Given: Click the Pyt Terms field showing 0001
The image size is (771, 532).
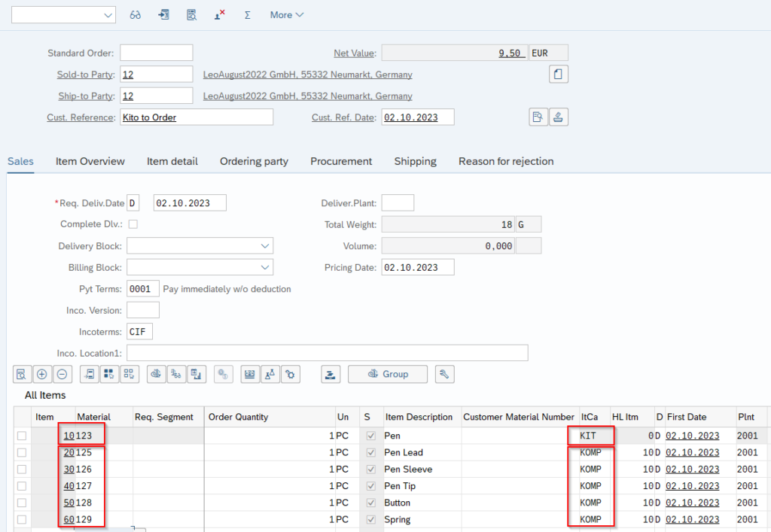Looking at the screenshot, I should [143, 289].
